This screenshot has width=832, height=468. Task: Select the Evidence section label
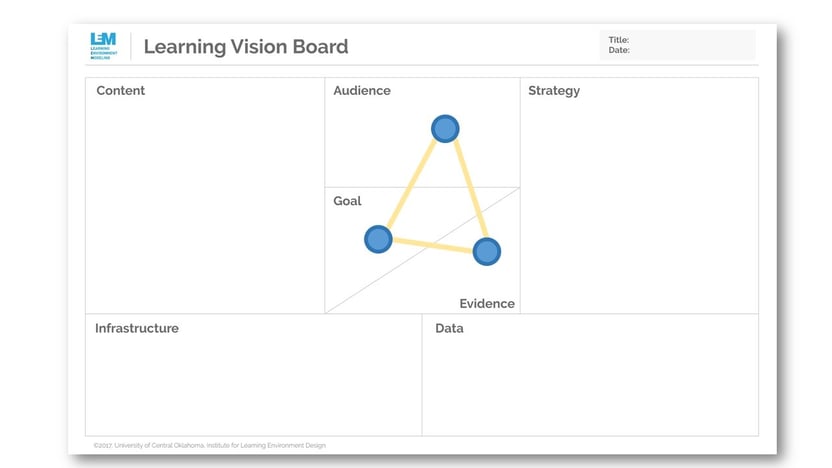pyautogui.click(x=487, y=304)
